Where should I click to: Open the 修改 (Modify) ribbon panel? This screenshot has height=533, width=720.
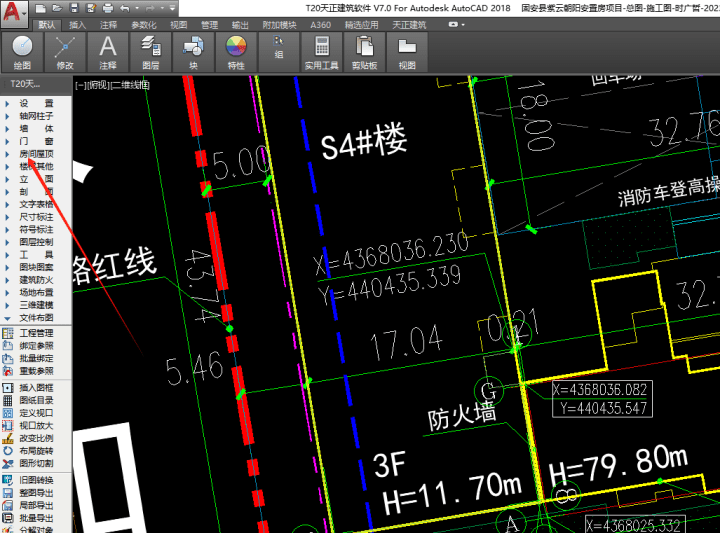point(65,52)
